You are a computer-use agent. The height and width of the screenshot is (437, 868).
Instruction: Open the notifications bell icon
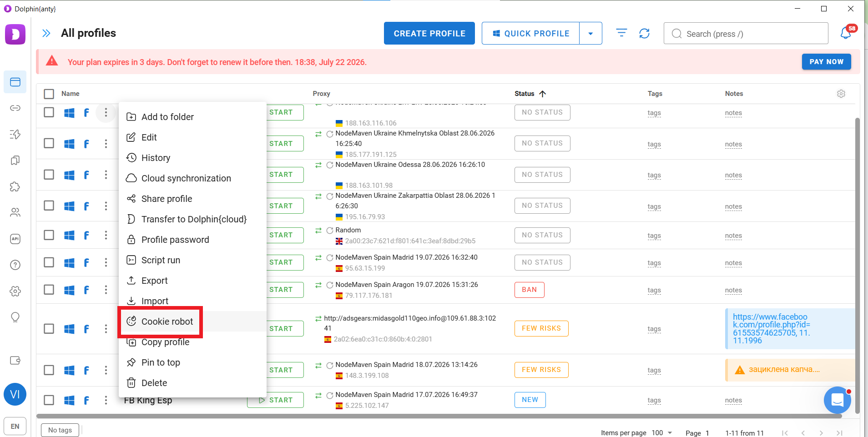click(x=846, y=33)
